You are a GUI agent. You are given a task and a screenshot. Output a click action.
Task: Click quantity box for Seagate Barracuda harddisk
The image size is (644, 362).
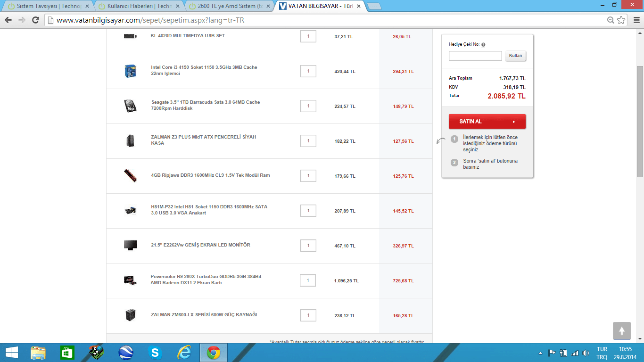pyautogui.click(x=308, y=106)
